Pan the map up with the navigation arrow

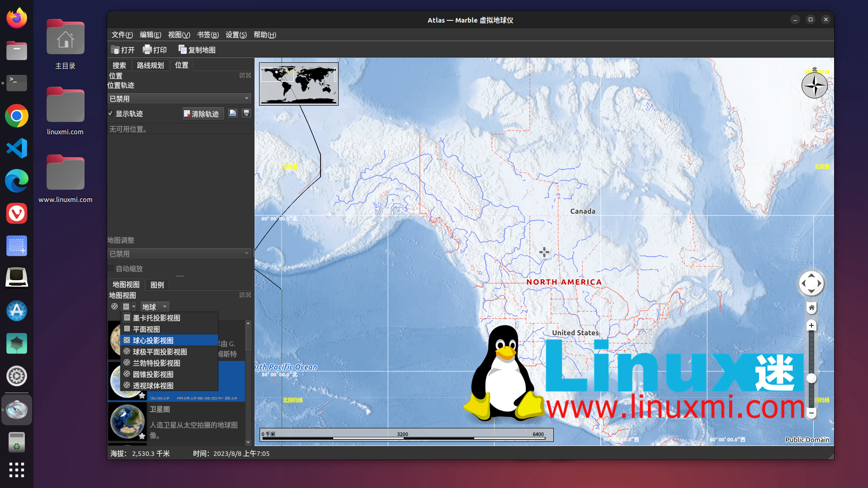tap(811, 276)
